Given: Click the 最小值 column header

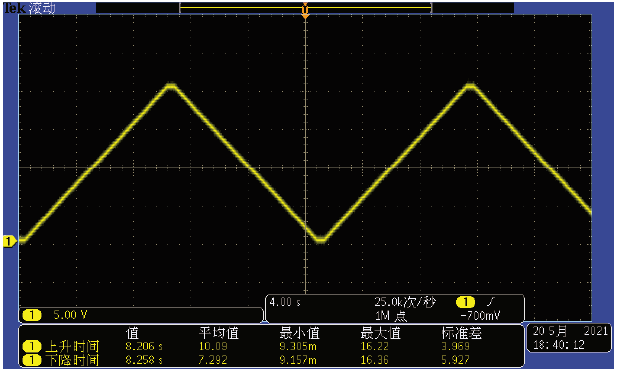Looking at the screenshot, I should click(299, 333).
